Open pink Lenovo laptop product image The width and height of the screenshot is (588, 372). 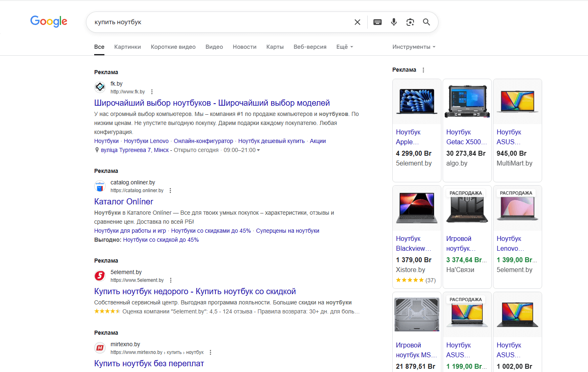pos(518,208)
